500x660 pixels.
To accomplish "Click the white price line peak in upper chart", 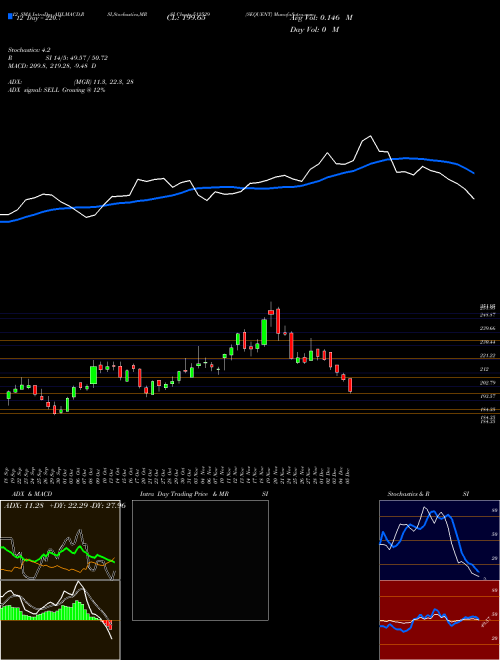I will tap(370, 136).
